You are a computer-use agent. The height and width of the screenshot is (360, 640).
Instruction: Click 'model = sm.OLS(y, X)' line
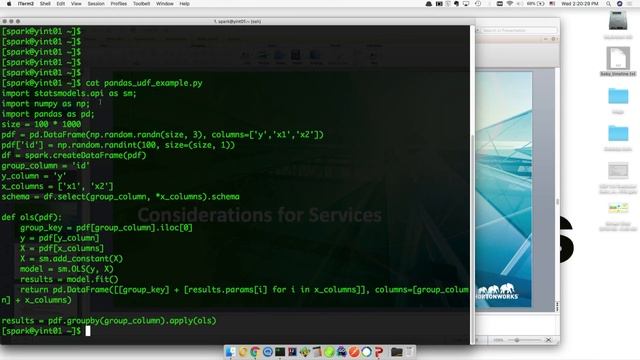(67, 269)
